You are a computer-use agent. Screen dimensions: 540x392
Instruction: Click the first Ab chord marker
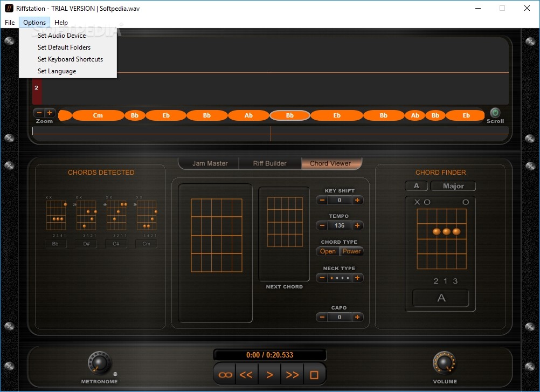[248, 115]
